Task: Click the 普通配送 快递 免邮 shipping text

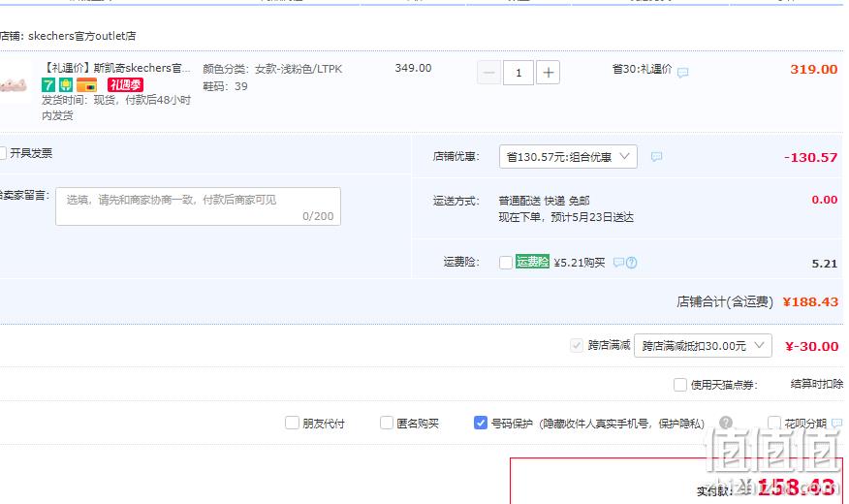Action: (544, 201)
